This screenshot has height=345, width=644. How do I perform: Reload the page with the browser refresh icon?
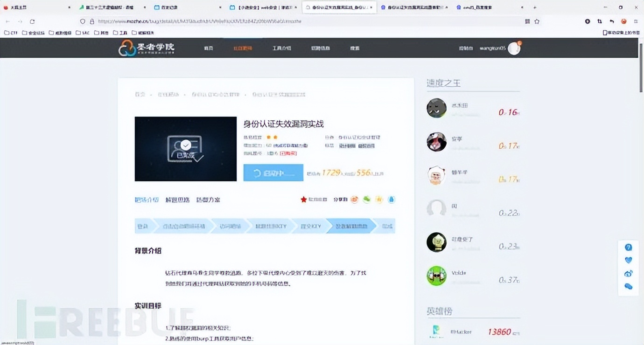32,21
